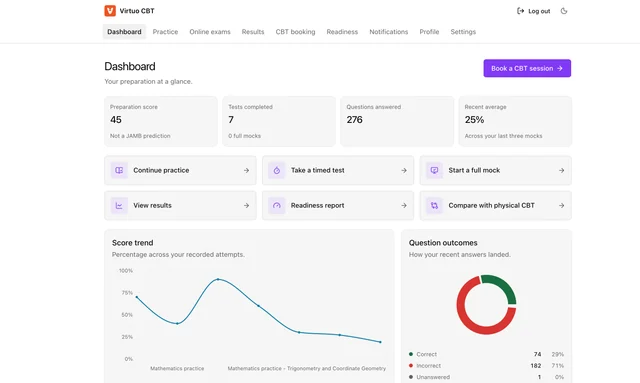The height and width of the screenshot is (383, 640).
Task: Click the Dashboard page heading
Action: point(130,66)
